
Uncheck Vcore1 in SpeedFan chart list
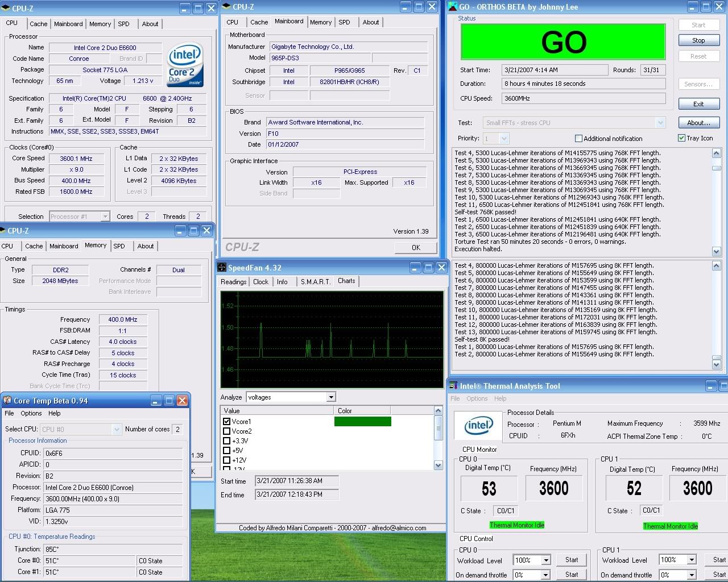tap(227, 421)
